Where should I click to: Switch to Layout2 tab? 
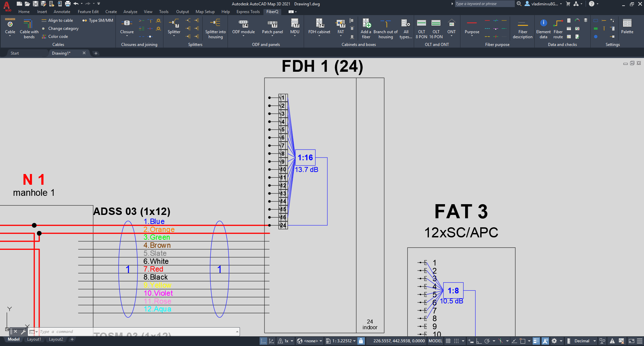(x=56, y=339)
